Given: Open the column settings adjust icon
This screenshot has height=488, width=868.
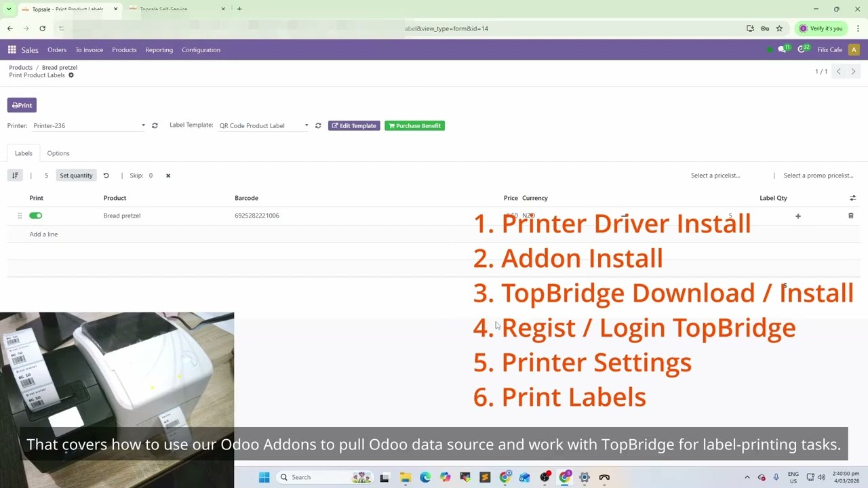Looking at the screenshot, I should tap(852, 198).
